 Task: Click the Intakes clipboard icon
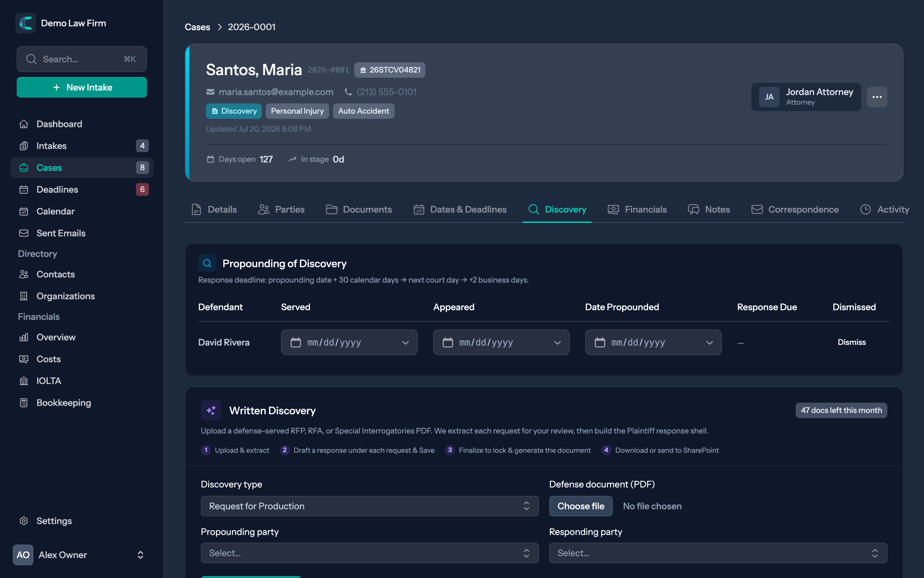[x=24, y=146]
